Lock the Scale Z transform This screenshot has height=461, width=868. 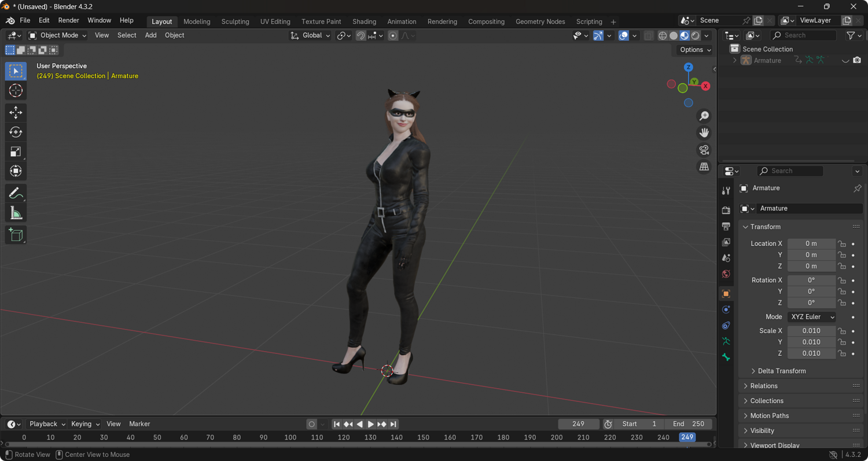pos(843,353)
